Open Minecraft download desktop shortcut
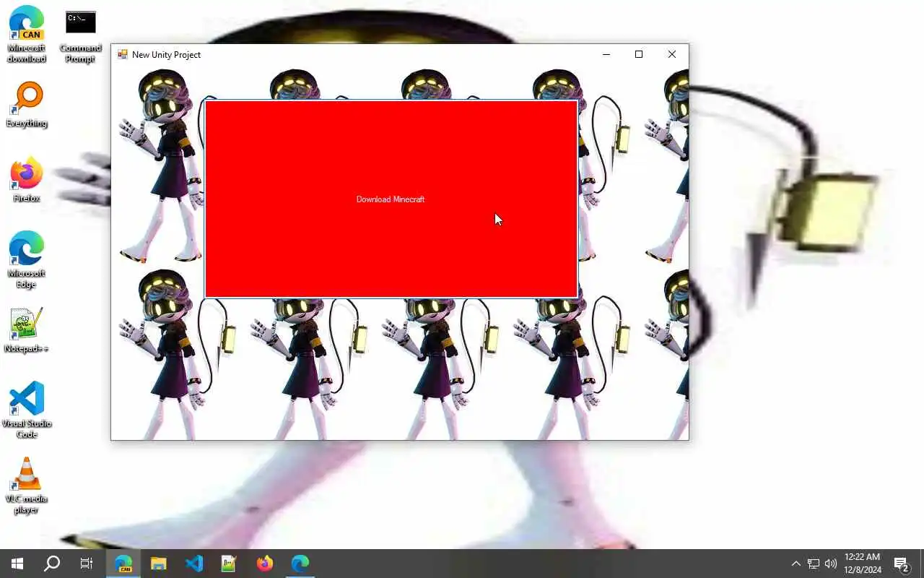The image size is (924, 578). 27,35
